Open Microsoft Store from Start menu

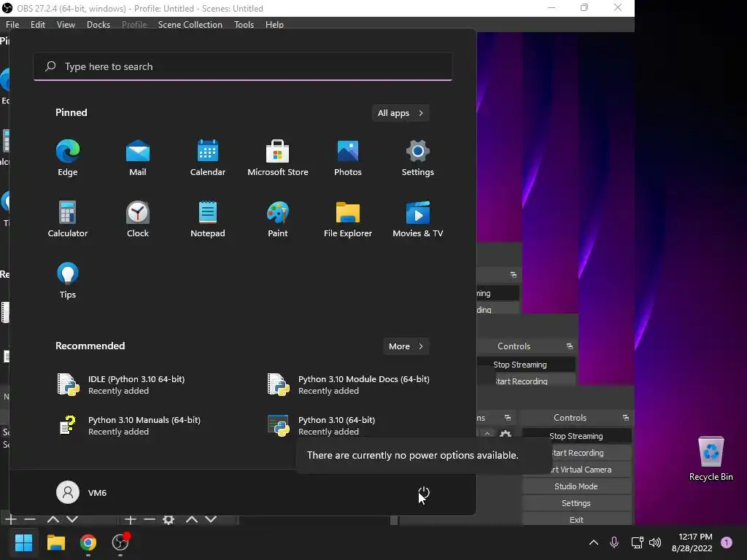278,158
